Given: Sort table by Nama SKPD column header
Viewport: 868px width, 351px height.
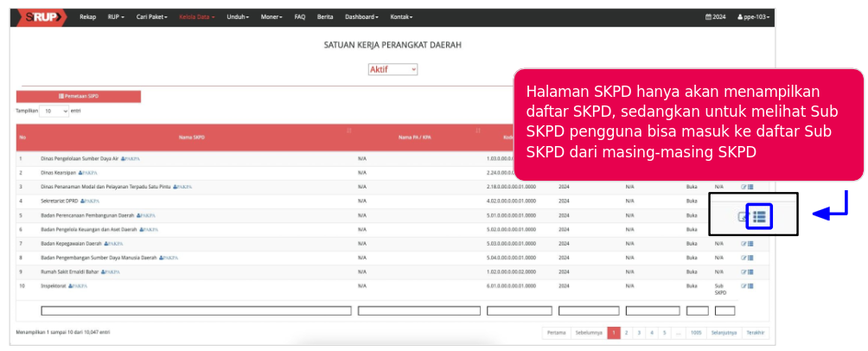Looking at the screenshot, I should (191, 137).
